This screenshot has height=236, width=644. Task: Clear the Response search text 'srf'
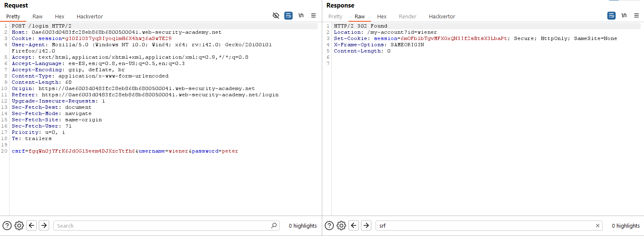[x=597, y=226]
